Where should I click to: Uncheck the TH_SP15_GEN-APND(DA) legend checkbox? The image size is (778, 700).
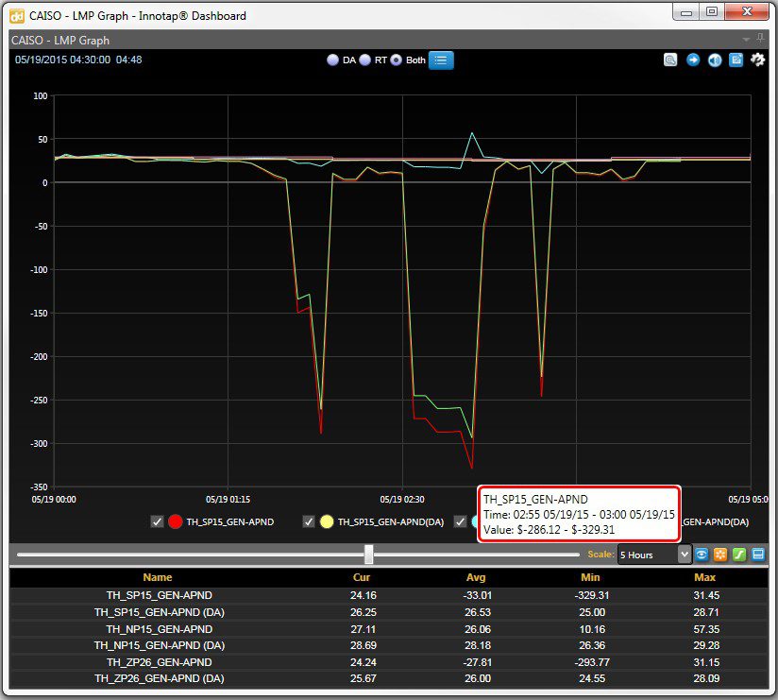309,521
